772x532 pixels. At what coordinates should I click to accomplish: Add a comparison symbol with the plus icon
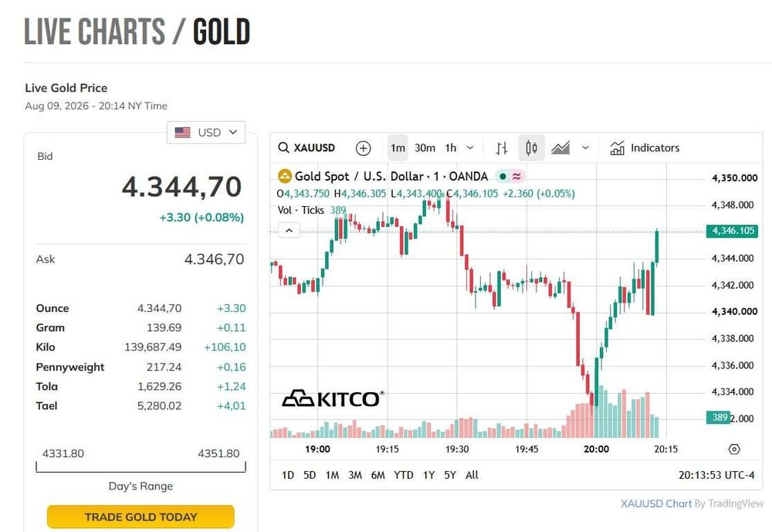pos(363,148)
